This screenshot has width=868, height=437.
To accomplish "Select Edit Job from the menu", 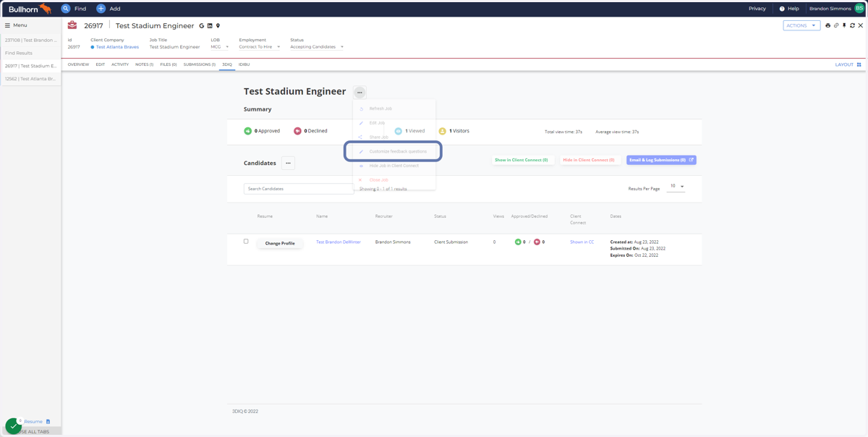I will coord(394,123).
